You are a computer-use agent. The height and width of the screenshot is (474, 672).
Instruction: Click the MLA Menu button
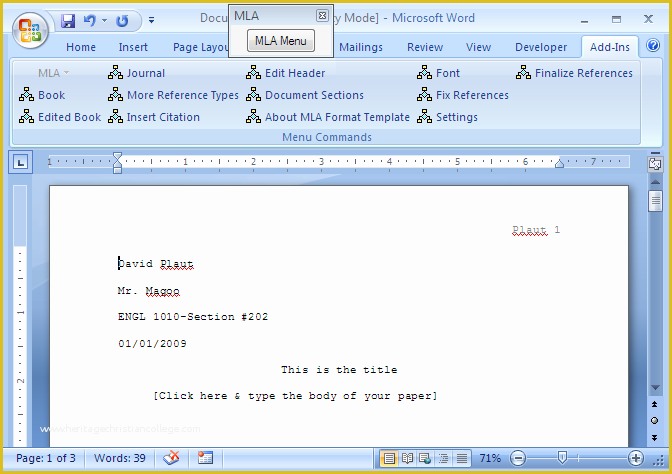point(281,41)
